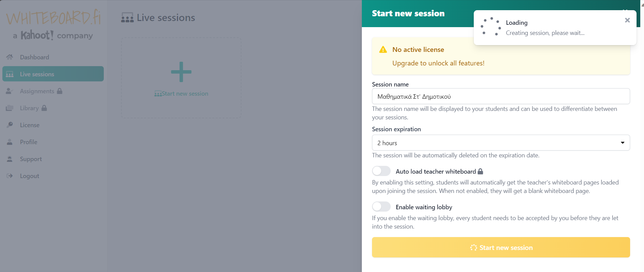Viewport: 644px width, 272px height.
Task: Click the Start new session card link
Action: click(x=184, y=94)
